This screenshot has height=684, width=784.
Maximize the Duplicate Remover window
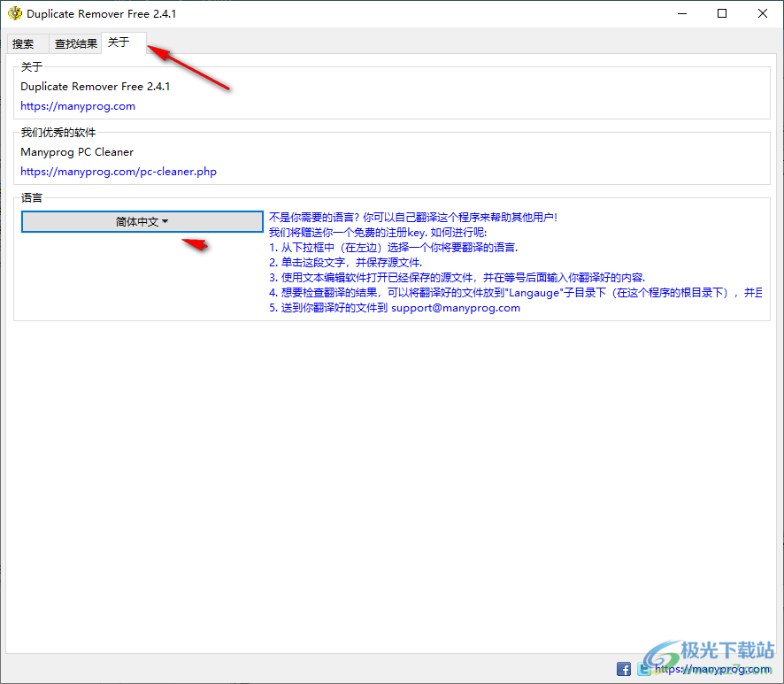pyautogui.click(x=722, y=13)
